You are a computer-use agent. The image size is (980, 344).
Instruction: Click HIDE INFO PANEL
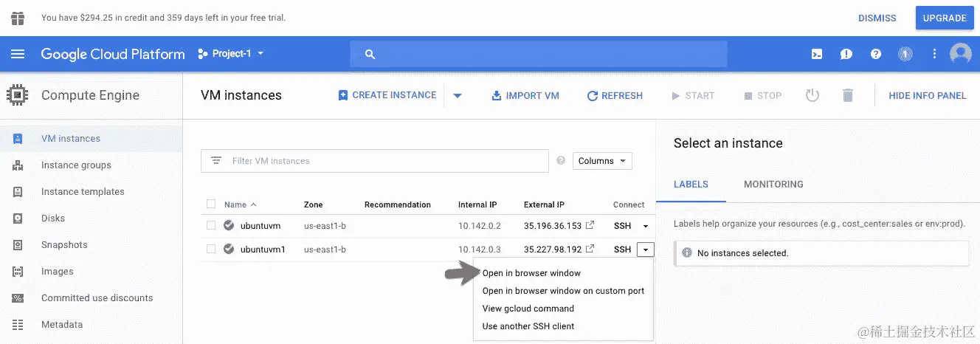[928, 95]
